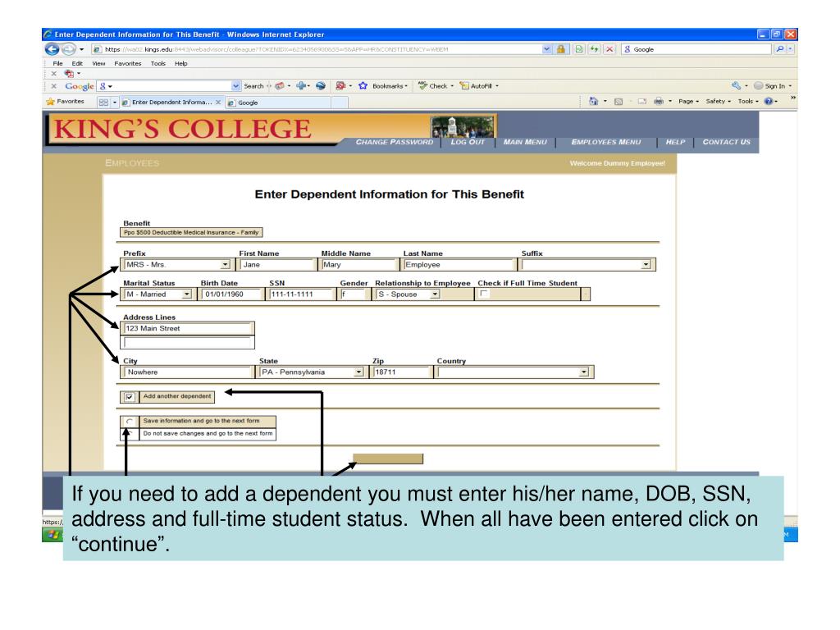
Task: Click the security lock icon in address bar
Action: [x=560, y=49]
